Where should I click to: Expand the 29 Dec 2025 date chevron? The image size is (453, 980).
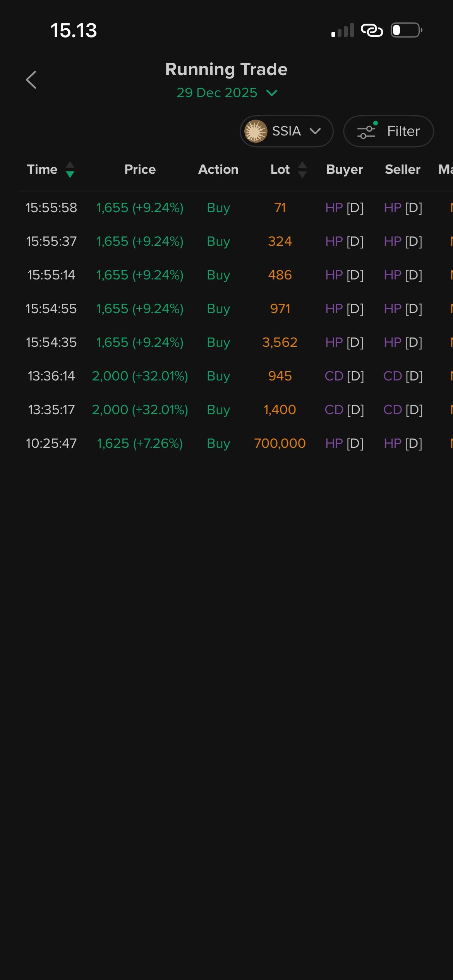click(272, 93)
